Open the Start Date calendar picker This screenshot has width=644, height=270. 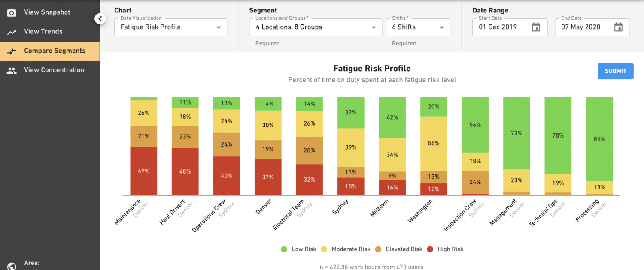535,27
